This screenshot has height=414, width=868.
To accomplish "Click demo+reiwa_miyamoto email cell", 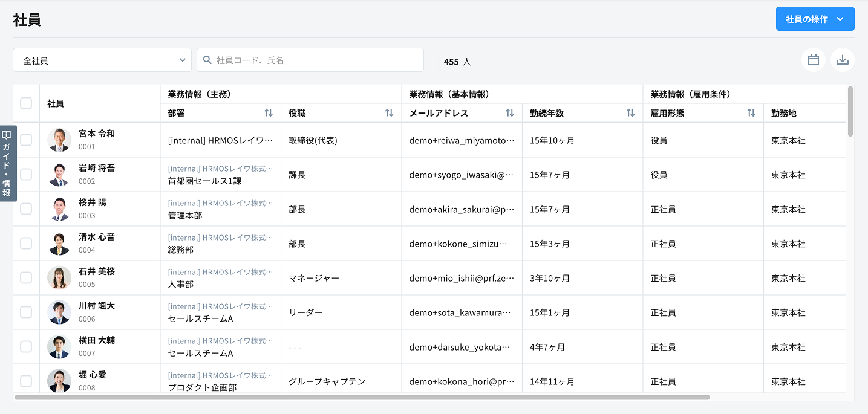I will (x=462, y=140).
